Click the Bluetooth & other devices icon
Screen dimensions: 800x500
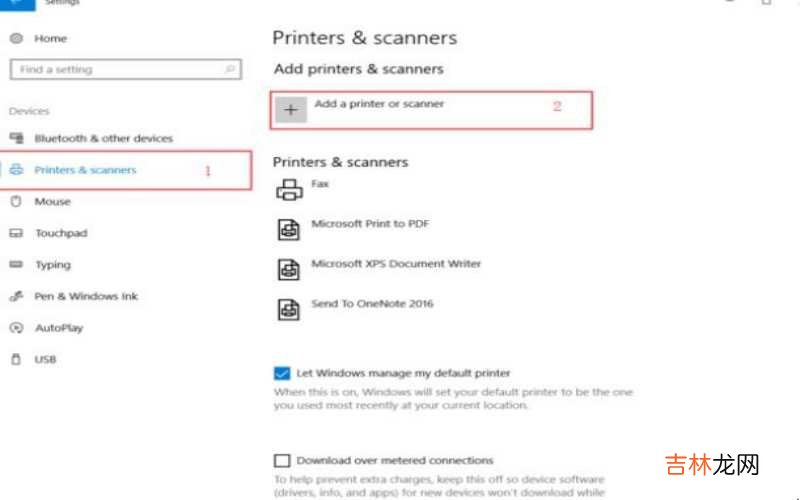(x=16, y=138)
